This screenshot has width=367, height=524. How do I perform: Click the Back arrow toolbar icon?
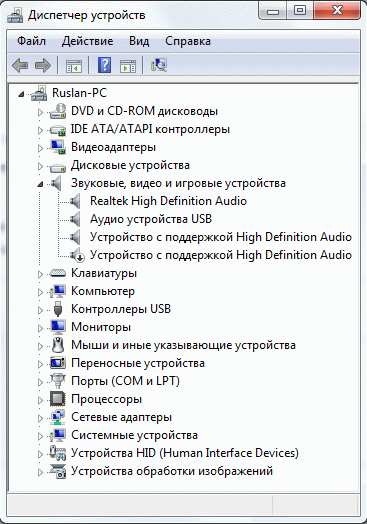click(x=20, y=65)
